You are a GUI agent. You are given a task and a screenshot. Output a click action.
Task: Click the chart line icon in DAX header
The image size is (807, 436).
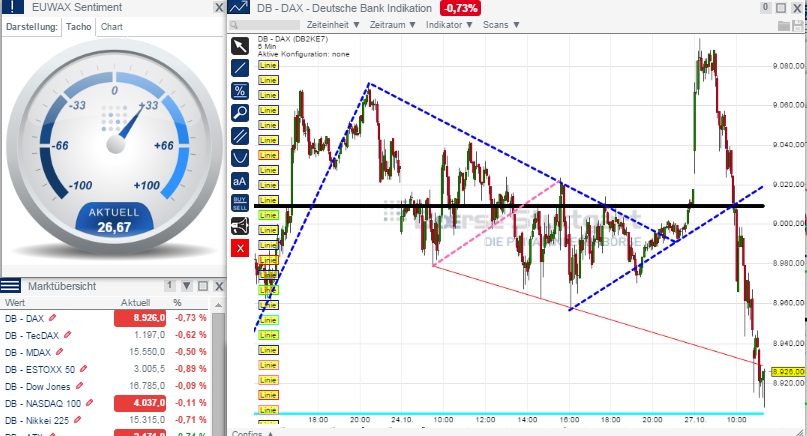pyautogui.click(x=238, y=7)
